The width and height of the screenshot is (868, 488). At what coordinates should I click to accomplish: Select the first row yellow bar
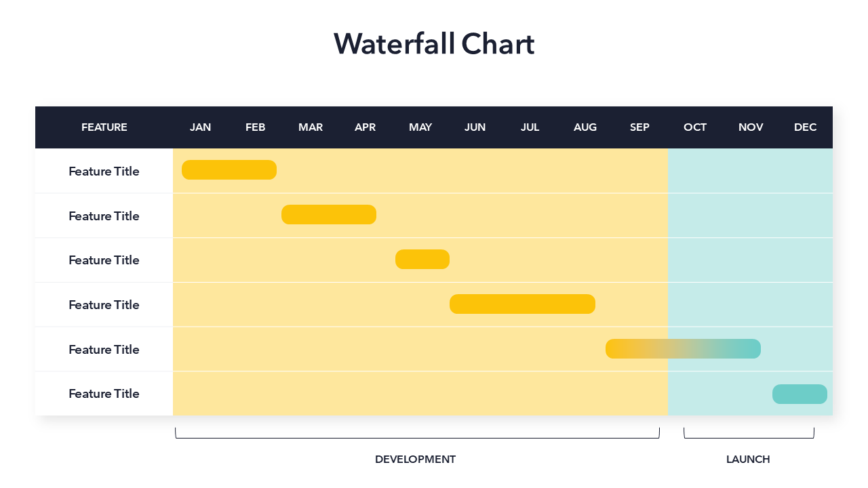[229, 170]
